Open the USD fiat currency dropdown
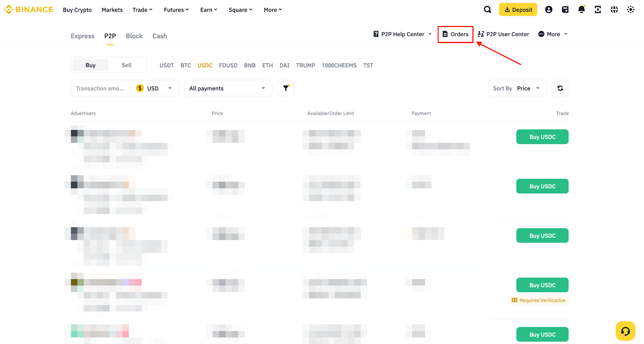Screen dimensions: 644x344 click(x=155, y=88)
